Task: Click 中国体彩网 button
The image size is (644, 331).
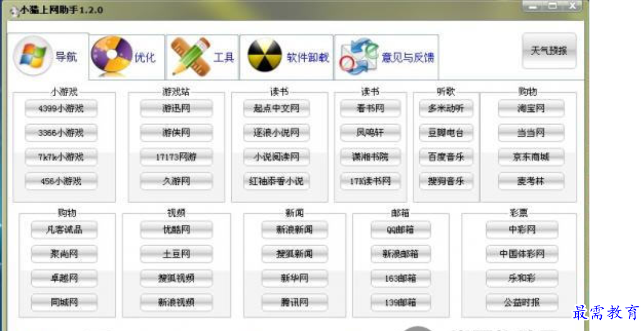Action: 522,254
